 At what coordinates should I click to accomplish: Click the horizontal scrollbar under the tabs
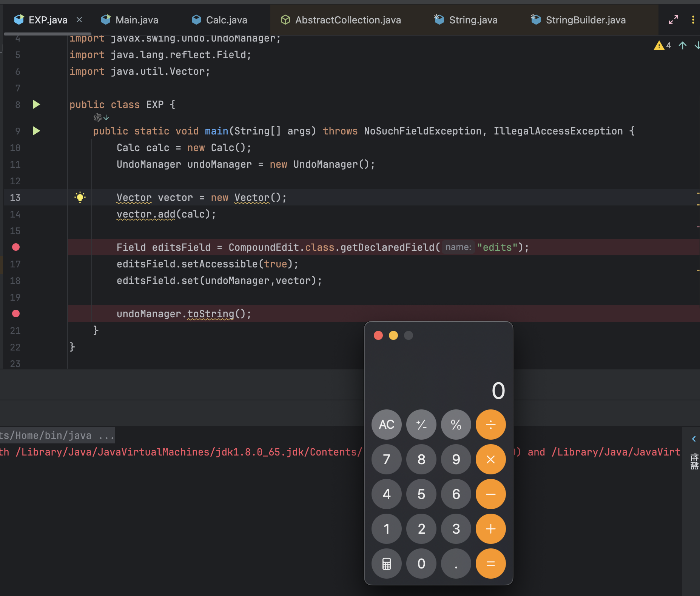click(48, 34)
